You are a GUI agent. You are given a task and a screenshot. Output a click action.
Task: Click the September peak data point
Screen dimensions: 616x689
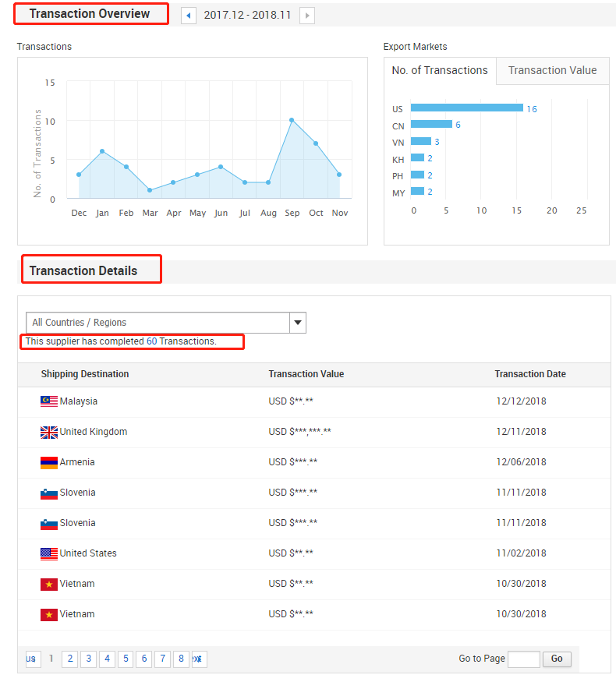click(x=292, y=120)
